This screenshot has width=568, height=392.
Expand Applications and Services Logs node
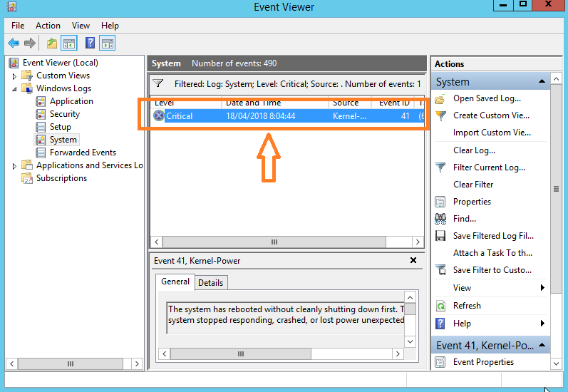14,166
